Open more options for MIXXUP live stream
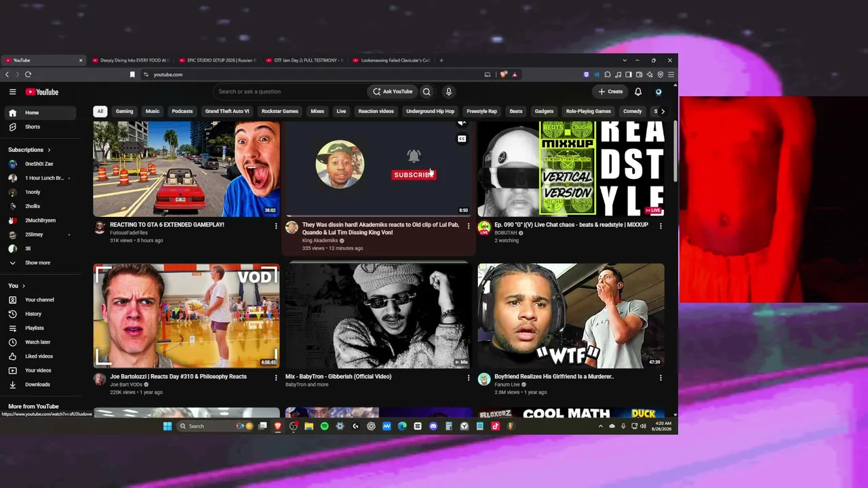 point(660,226)
